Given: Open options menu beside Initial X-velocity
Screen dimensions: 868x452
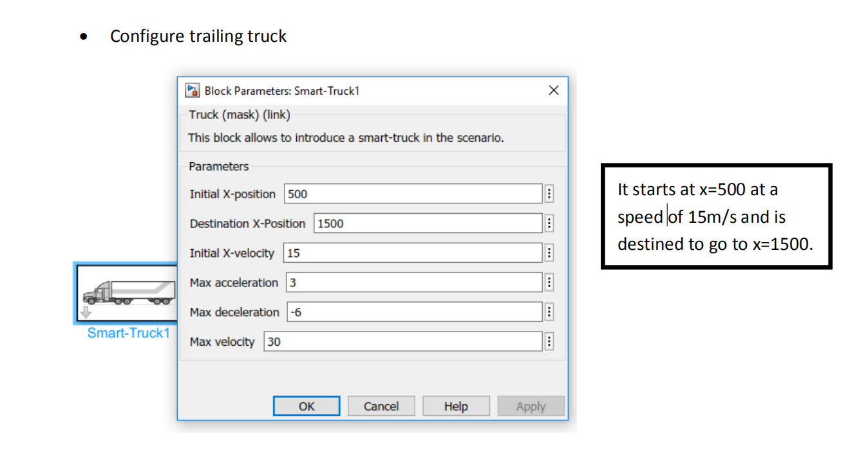Looking at the screenshot, I should [x=549, y=253].
